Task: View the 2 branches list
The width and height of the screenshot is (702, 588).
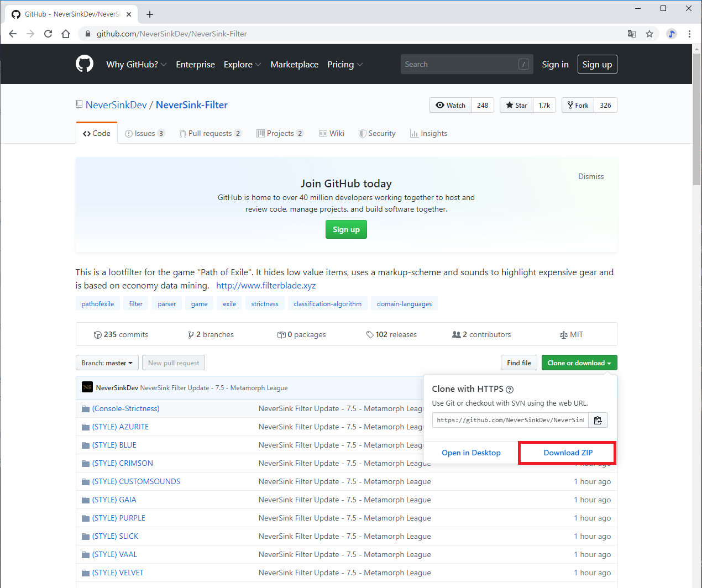Action: click(x=211, y=334)
